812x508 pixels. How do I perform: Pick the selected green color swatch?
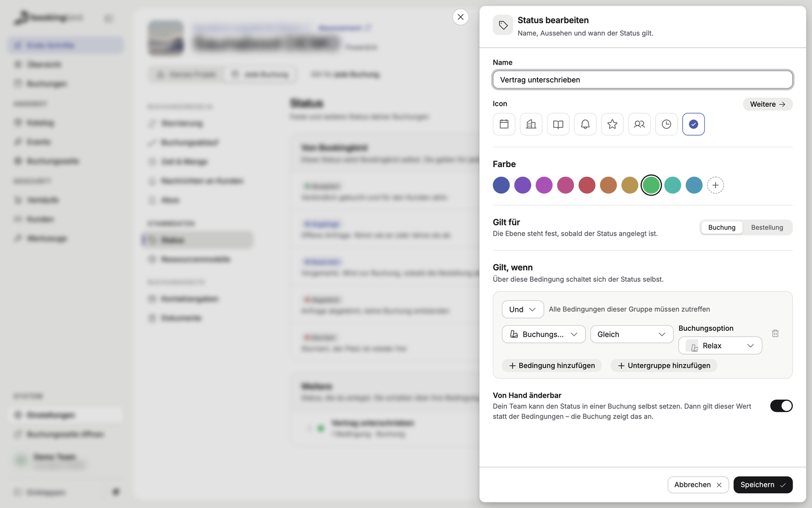tap(651, 185)
